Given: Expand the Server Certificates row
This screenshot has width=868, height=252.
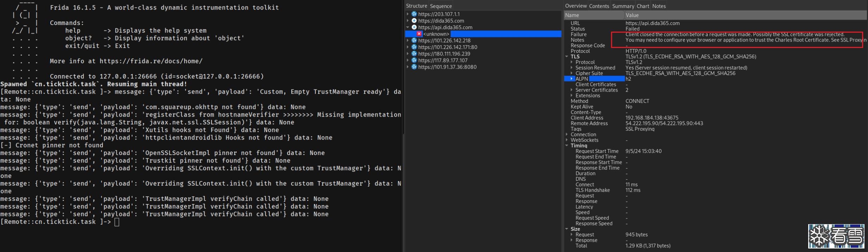Looking at the screenshot, I should [x=572, y=90].
